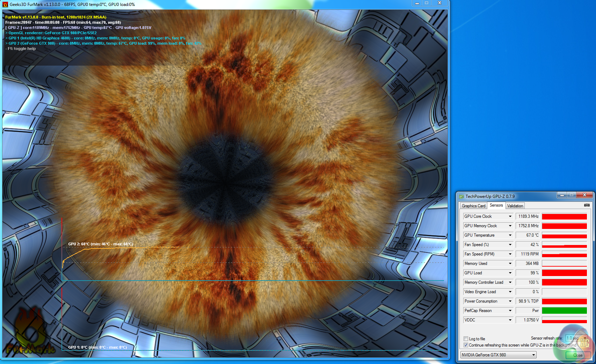This screenshot has width=596, height=364.
Task: Open the NVIDIA GeForce GTX 980 selector
Action: click(498, 355)
